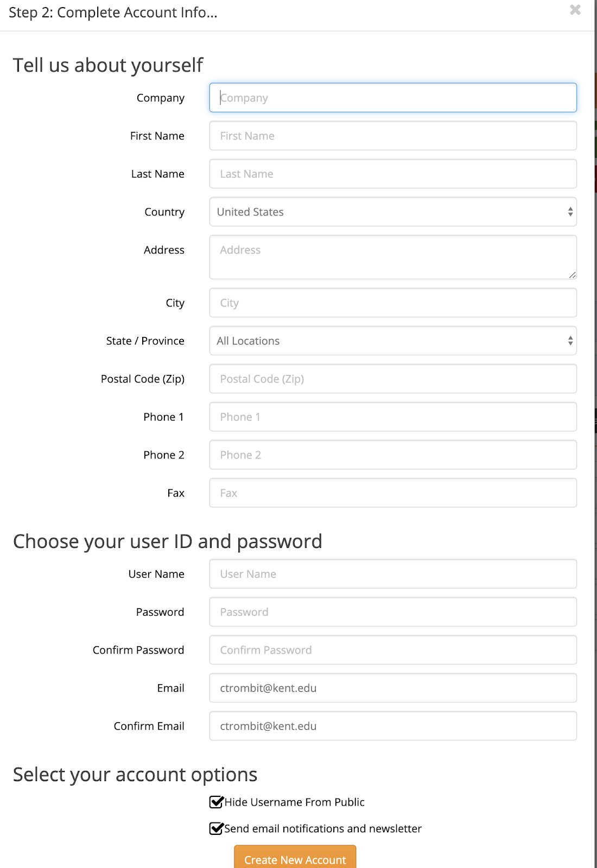
Task: Focus the City input field
Action: (x=393, y=303)
